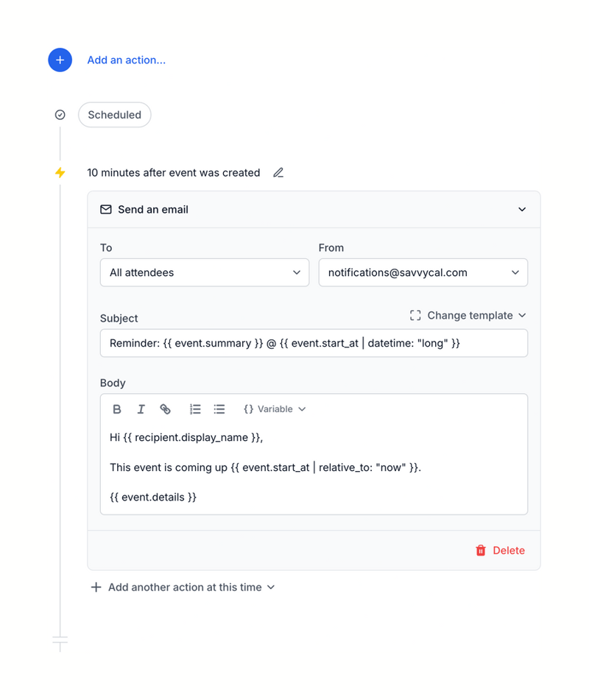
Task: Create a bulleted list in the body
Action: 219,409
